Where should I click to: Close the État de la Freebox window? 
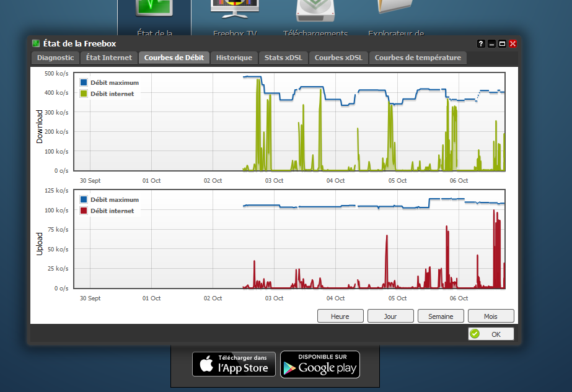(x=513, y=44)
